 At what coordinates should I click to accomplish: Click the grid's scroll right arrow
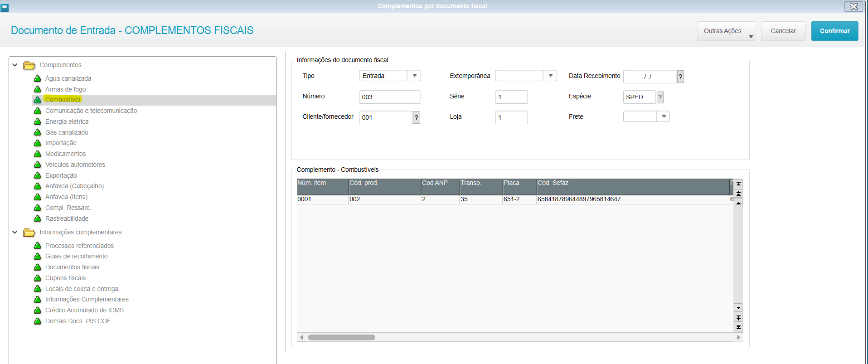[x=738, y=337]
